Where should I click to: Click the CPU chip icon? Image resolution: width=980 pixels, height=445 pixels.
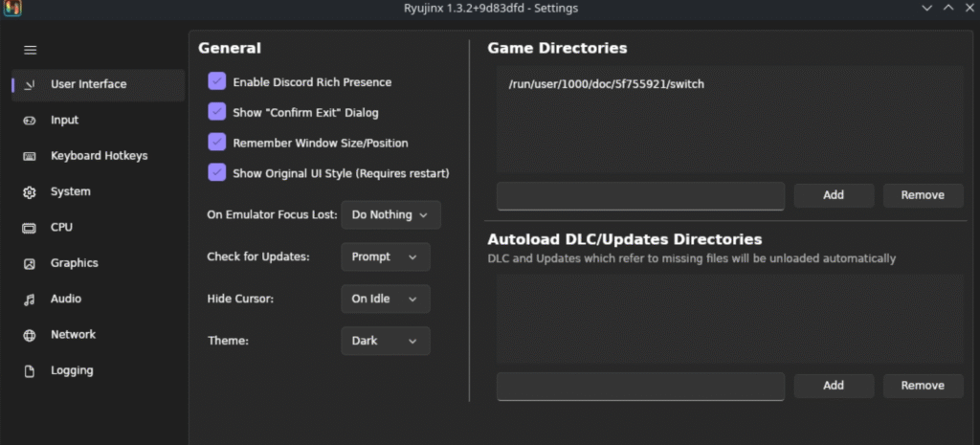[30, 228]
